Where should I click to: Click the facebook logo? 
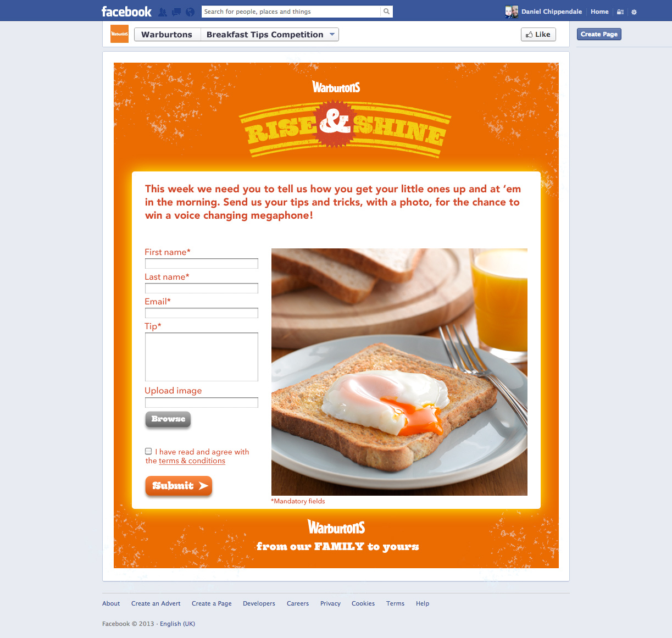click(126, 12)
